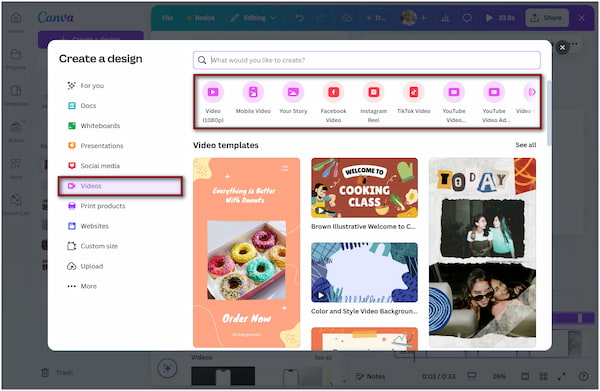Pick the YouTube Video icon
This screenshot has width=600, height=391.
click(454, 92)
